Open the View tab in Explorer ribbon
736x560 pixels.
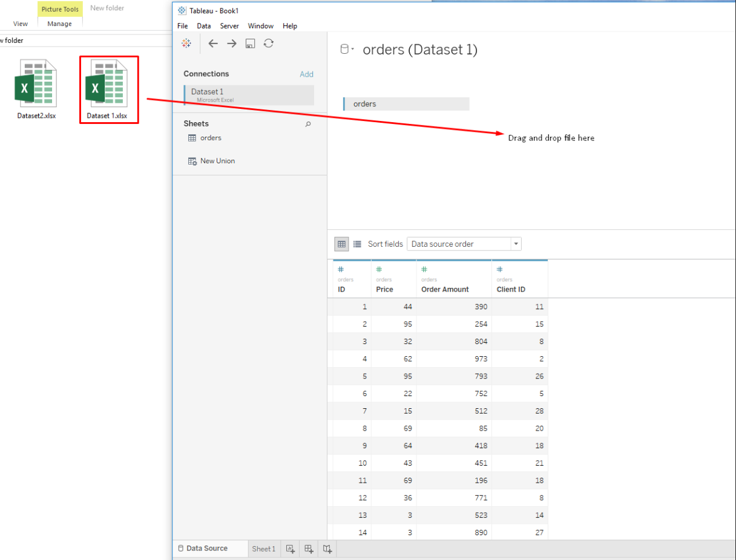(x=21, y=24)
